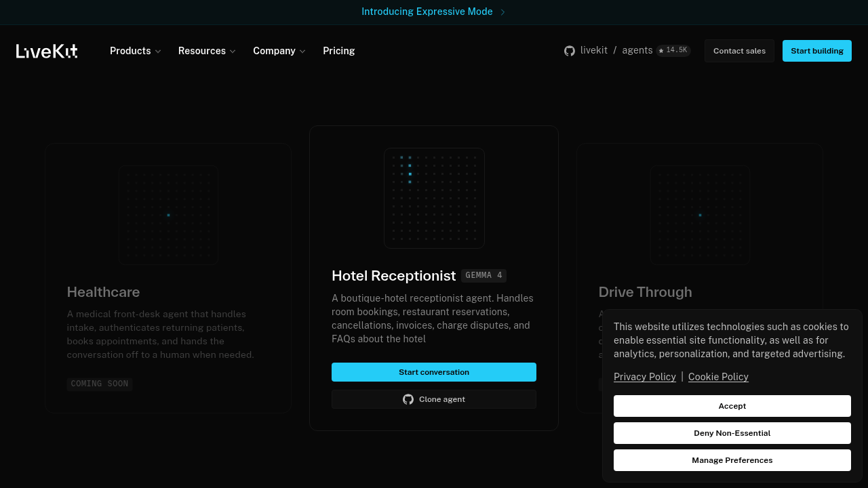Open the Privacy Policy link

(645, 377)
